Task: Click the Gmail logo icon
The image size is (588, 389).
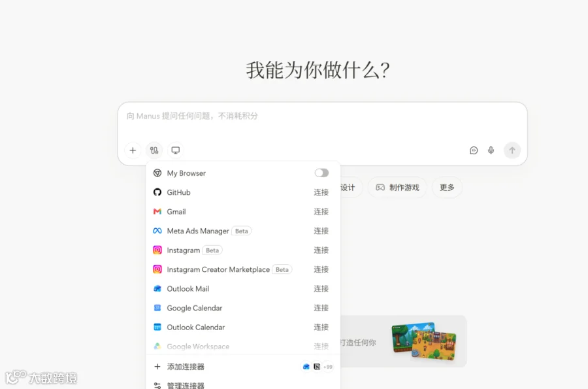Action: click(157, 212)
